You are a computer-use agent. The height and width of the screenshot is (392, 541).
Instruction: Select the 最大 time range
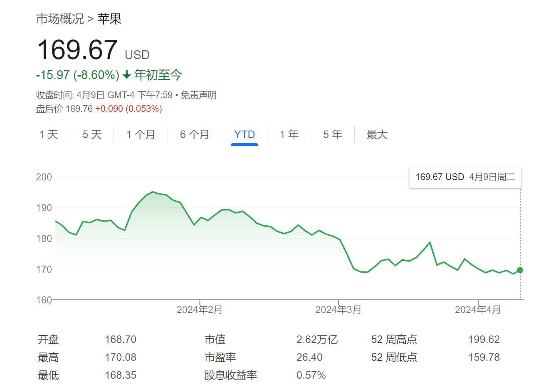[377, 134]
